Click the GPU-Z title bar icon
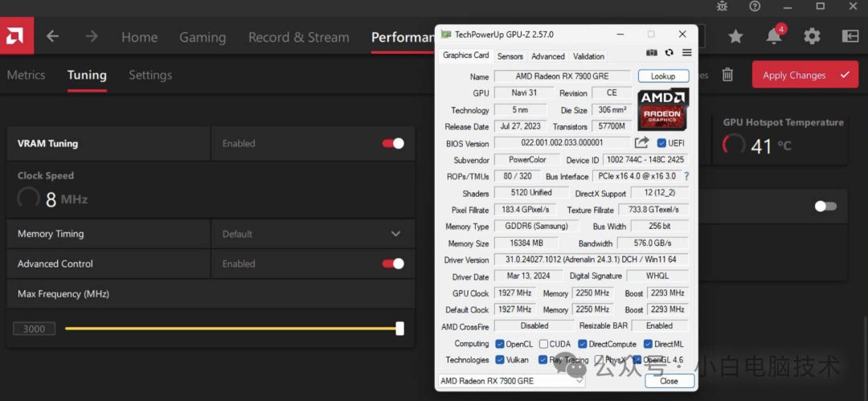Viewport: 868px width, 401px height. point(445,35)
